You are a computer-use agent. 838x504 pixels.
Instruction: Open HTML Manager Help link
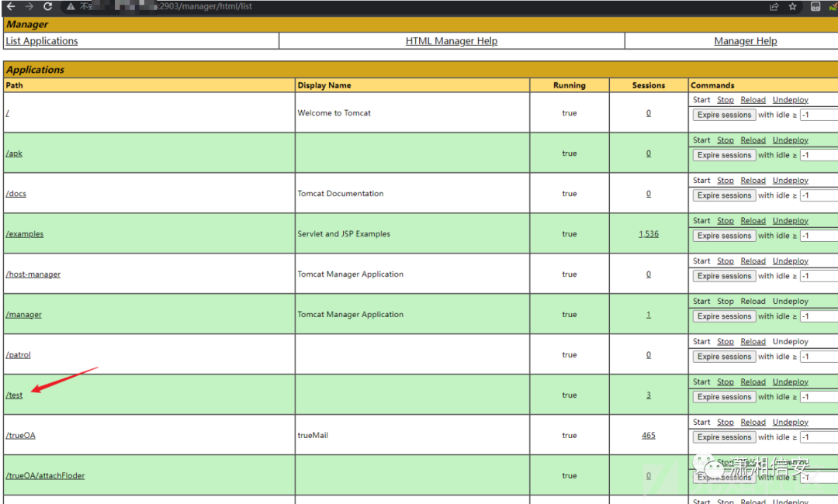click(x=451, y=41)
